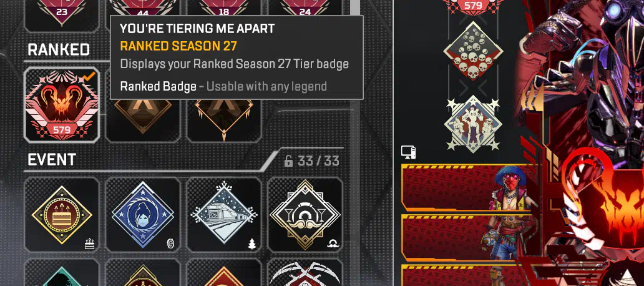Click the Event section header
The width and height of the screenshot is (644, 286).
tap(52, 159)
